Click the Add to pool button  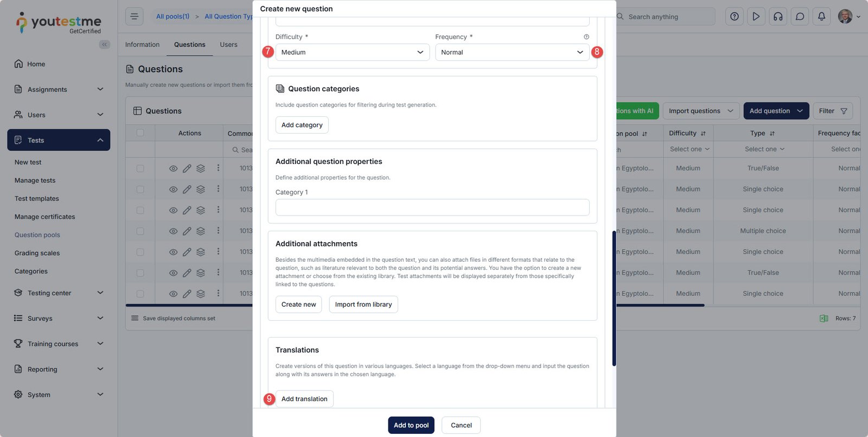click(411, 425)
